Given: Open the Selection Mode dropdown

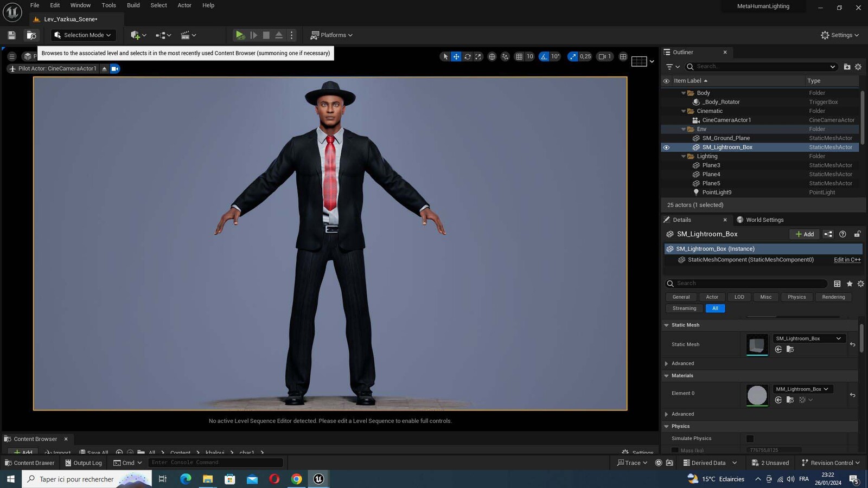Looking at the screenshot, I should click(x=84, y=35).
